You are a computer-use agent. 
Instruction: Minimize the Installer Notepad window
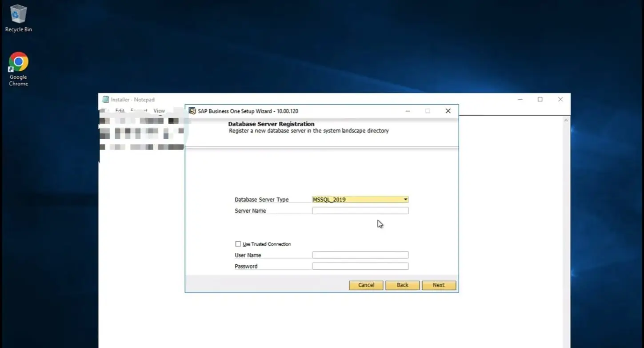click(x=520, y=99)
